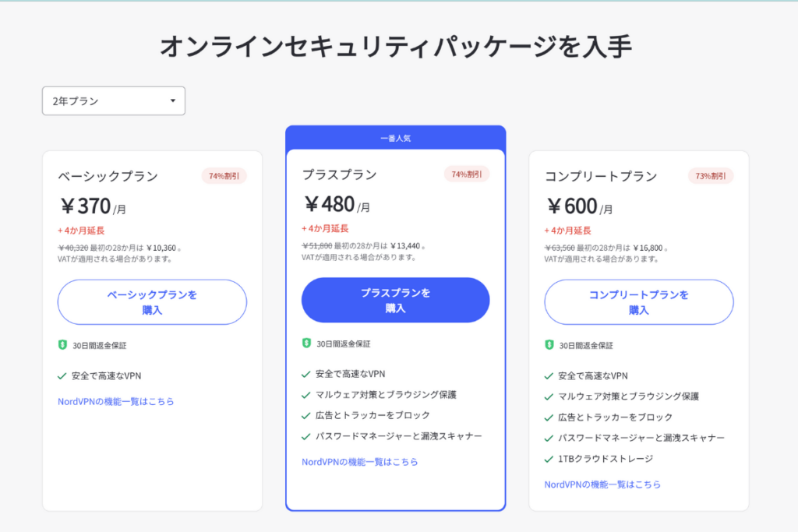Click the 一番人気 banner above Plus plan
Image resolution: width=798 pixels, height=532 pixels.
pyautogui.click(x=395, y=138)
